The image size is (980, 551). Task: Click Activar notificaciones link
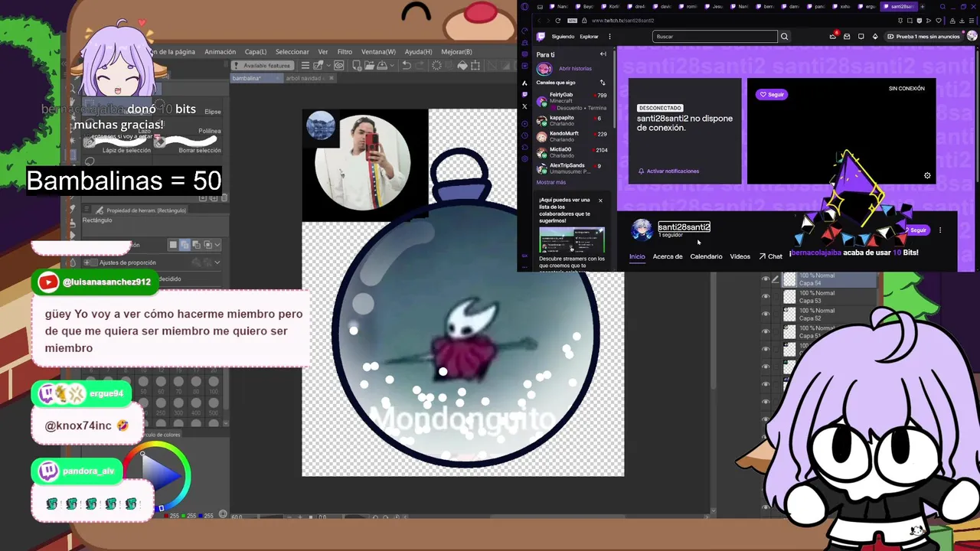(668, 171)
